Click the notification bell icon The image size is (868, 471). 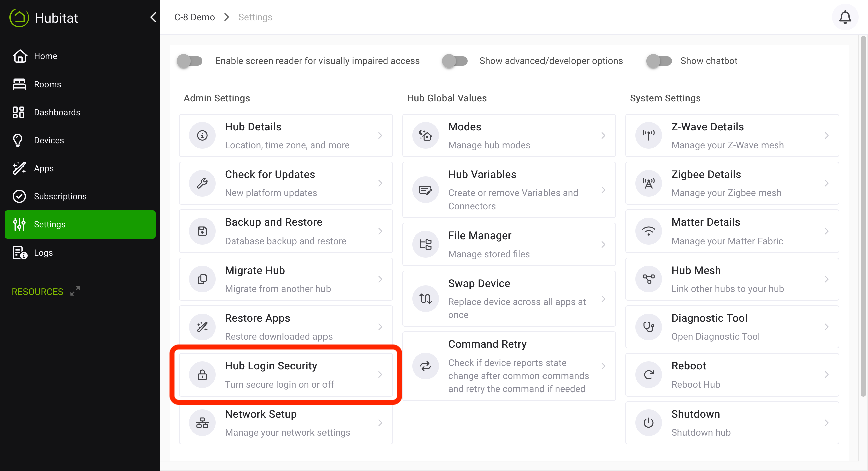click(x=845, y=17)
